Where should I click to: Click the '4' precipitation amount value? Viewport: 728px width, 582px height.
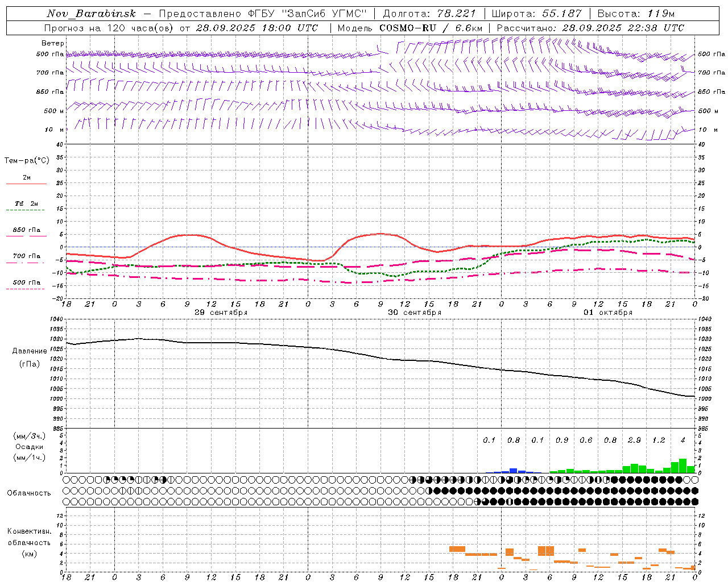pos(682,440)
